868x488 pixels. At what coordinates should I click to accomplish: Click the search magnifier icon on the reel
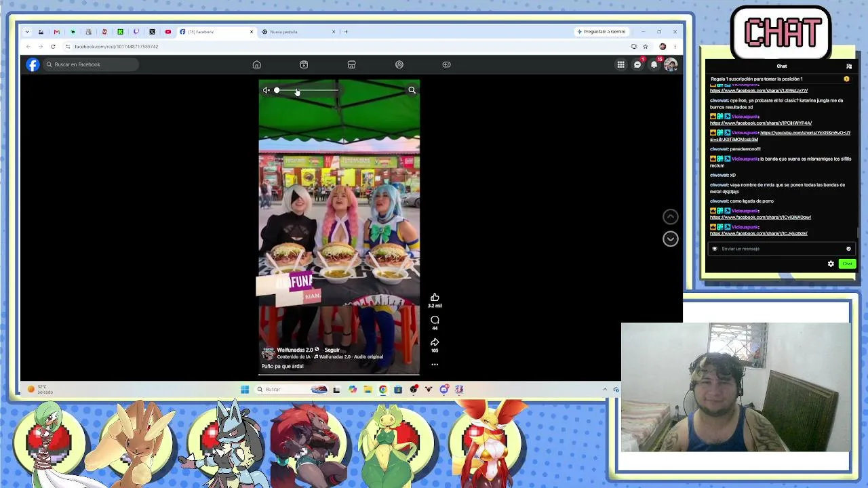[x=412, y=90]
